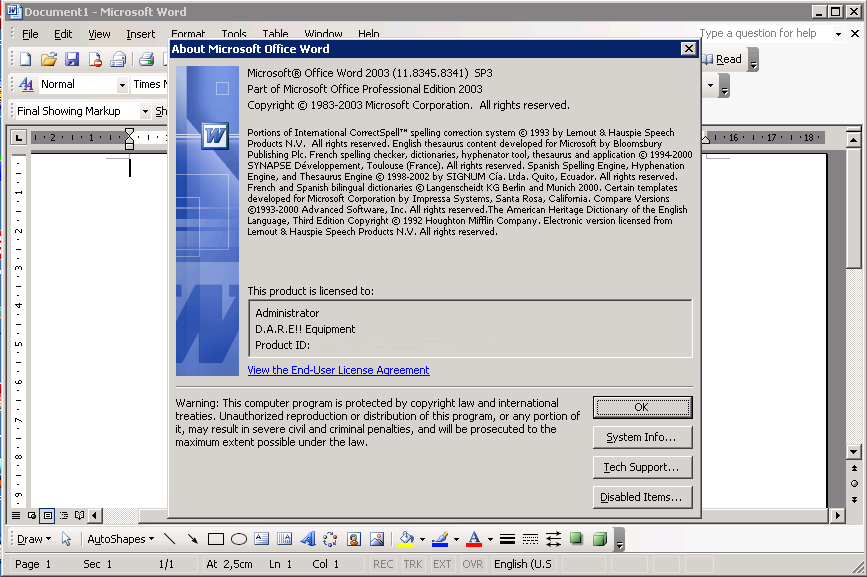Viewport: 867px width, 577px height.
Task: Insert a Text Box from the Drawing toolbar
Action: tap(262, 539)
